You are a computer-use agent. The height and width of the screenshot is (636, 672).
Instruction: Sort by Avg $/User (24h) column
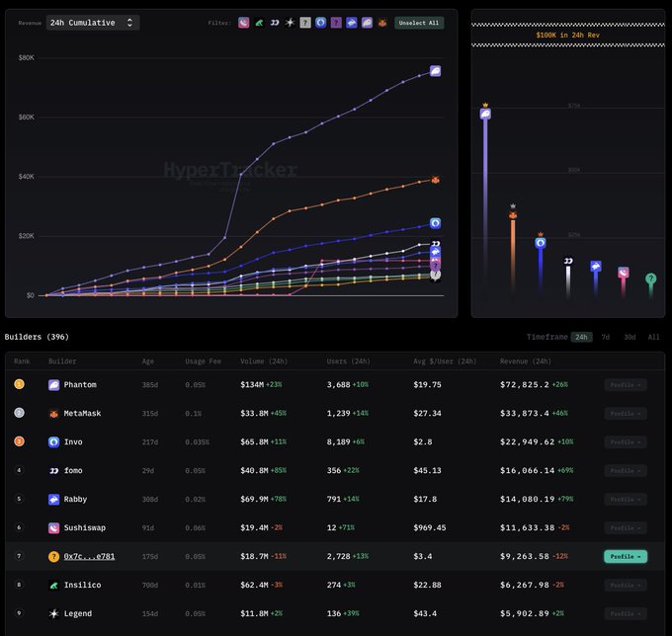coord(445,361)
